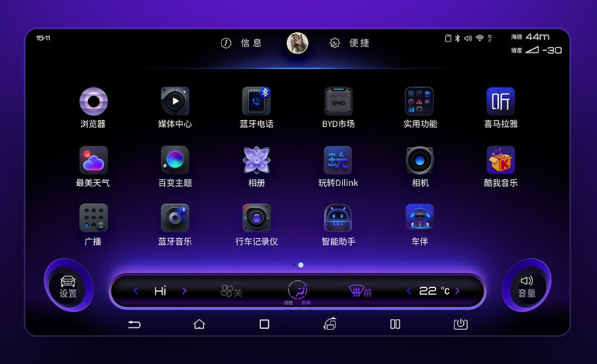Tap the Hi fan level value
The width and height of the screenshot is (597, 364).
point(160,291)
